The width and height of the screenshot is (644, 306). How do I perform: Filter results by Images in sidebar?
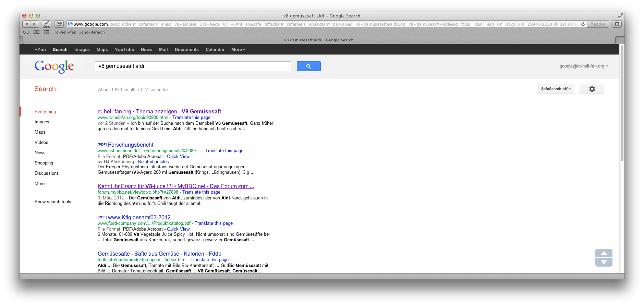[x=42, y=122]
